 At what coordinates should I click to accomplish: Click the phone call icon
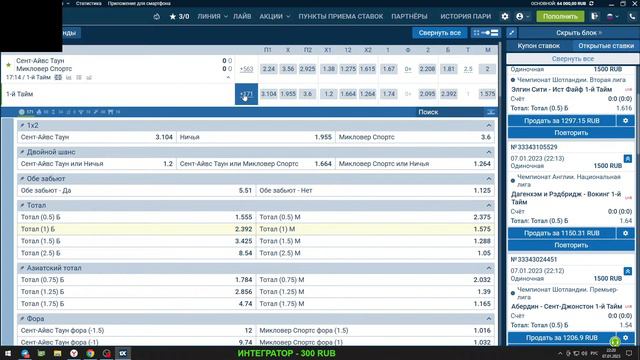click(632, 16)
